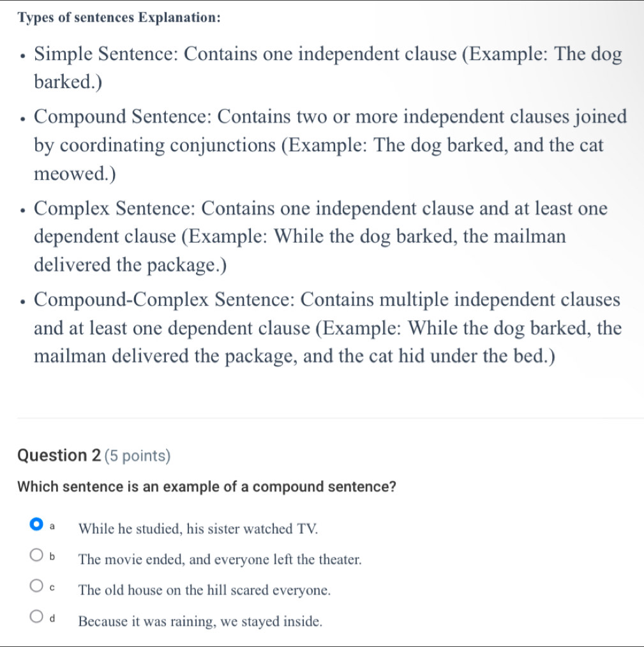Viewport: 644px width, 647px height.
Task: Select radio button for option c
Action: [x=35, y=590]
